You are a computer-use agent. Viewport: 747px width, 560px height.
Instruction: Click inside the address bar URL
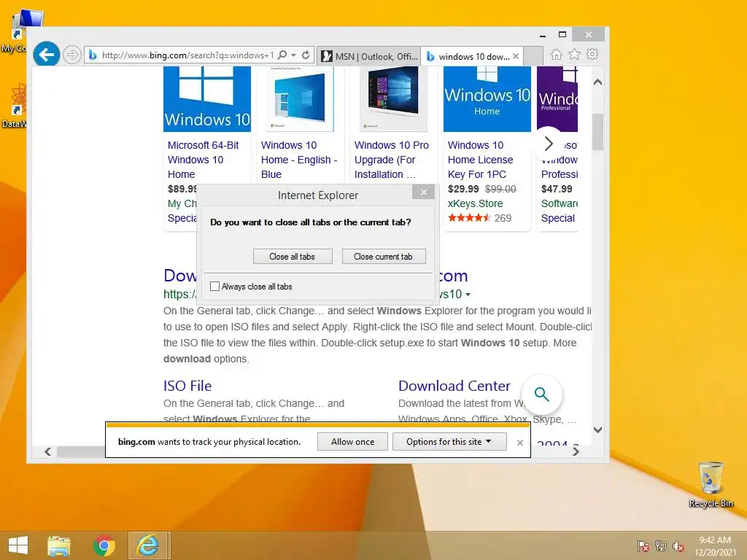click(187, 55)
